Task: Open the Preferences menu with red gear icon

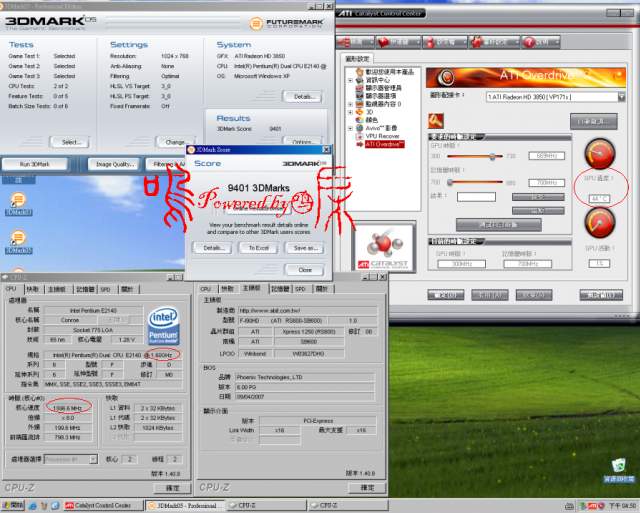Action: click(x=493, y=42)
